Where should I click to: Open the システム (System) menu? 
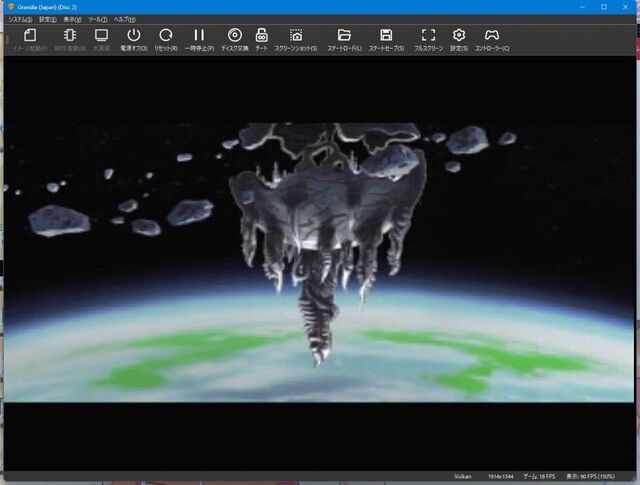click(x=20, y=19)
